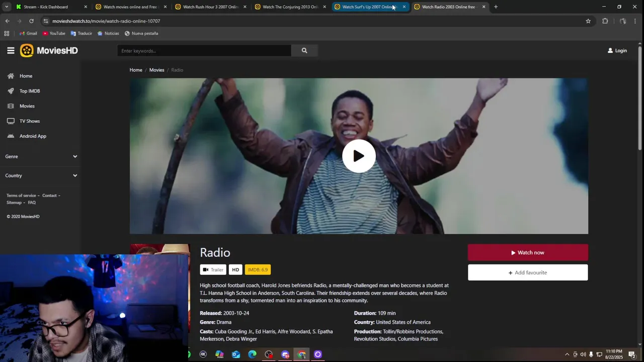Click Movies in the breadcrumb
This screenshot has height=362, width=644.
coord(156,70)
